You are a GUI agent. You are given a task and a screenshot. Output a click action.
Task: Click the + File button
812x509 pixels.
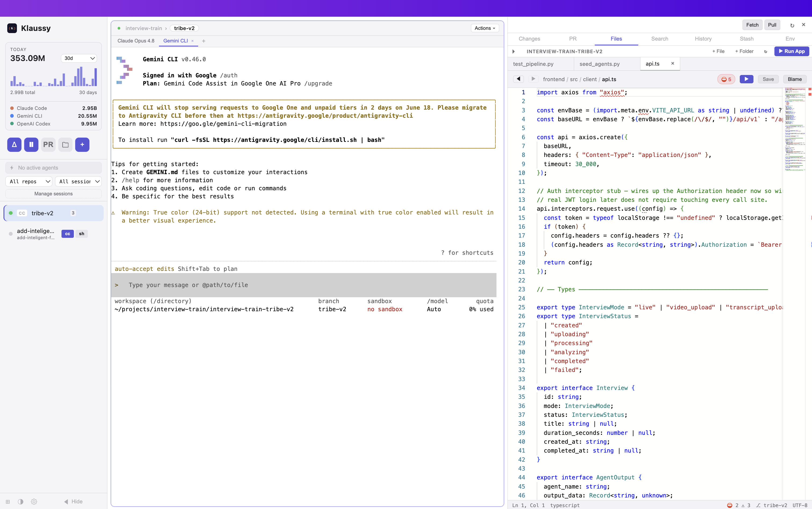pyautogui.click(x=718, y=52)
